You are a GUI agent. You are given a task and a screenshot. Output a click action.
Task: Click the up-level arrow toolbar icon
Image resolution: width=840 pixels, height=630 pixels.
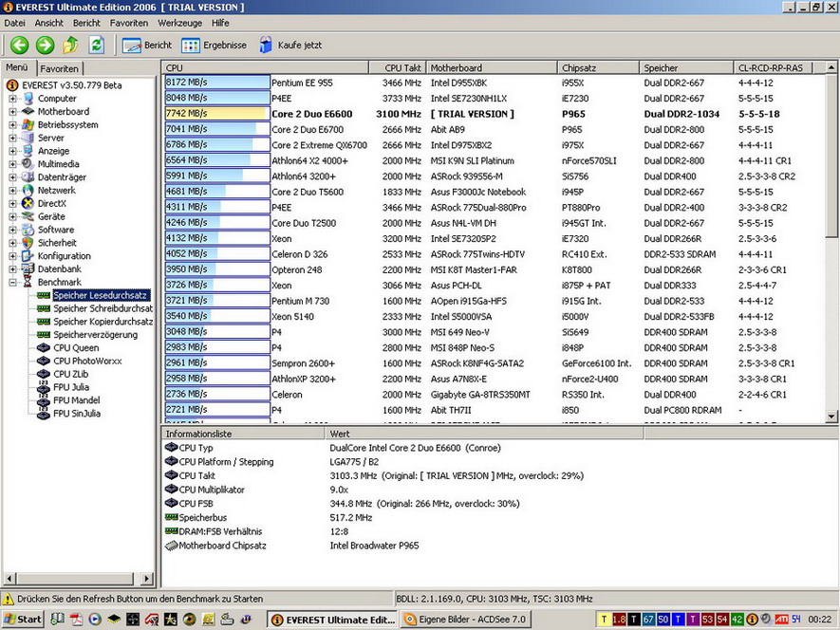[x=70, y=45]
